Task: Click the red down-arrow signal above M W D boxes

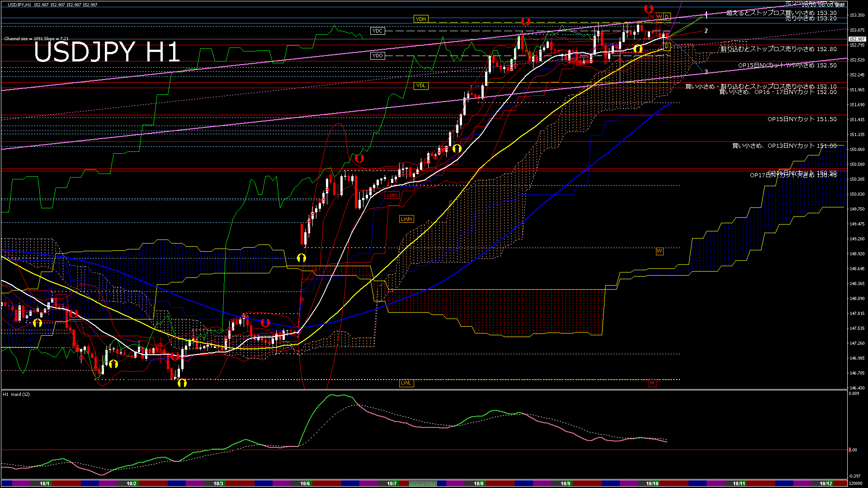Action: [x=649, y=9]
